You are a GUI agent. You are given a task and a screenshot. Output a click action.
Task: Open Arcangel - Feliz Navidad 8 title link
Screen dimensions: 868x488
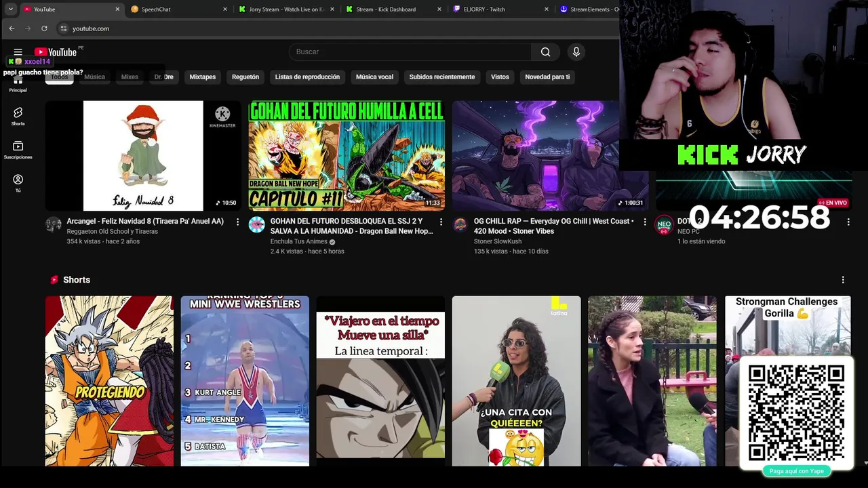[x=145, y=222]
